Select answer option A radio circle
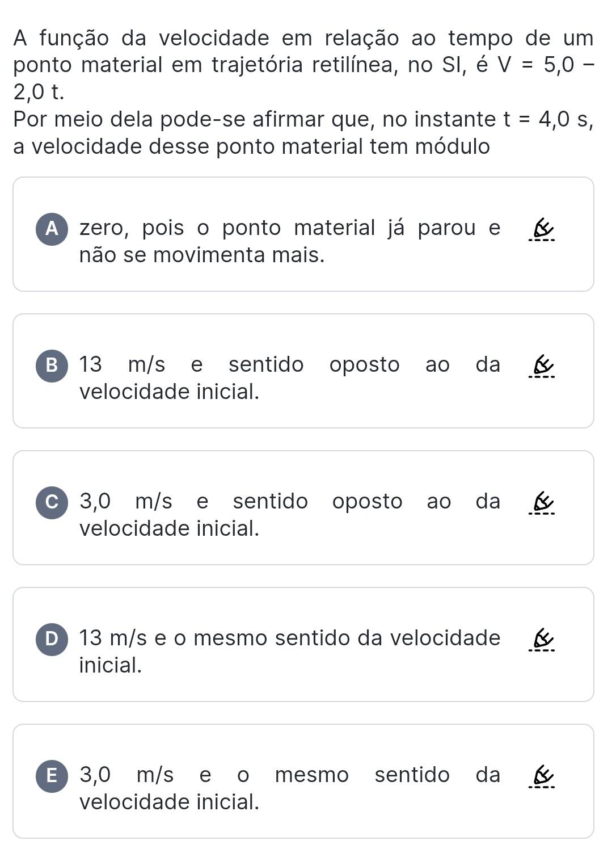 pyautogui.click(x=52, y=229)
